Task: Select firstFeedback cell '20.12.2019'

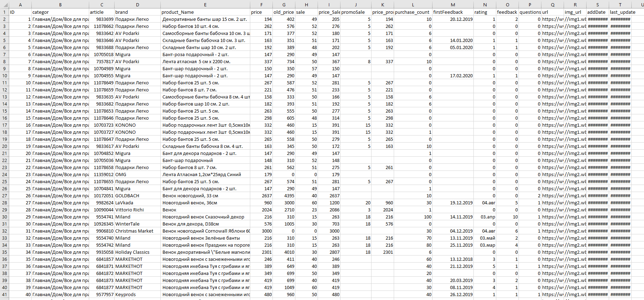Action: click(x=453, y=19)
